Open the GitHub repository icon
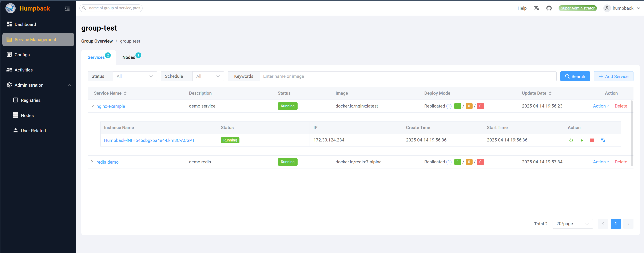 pos(549,8)
